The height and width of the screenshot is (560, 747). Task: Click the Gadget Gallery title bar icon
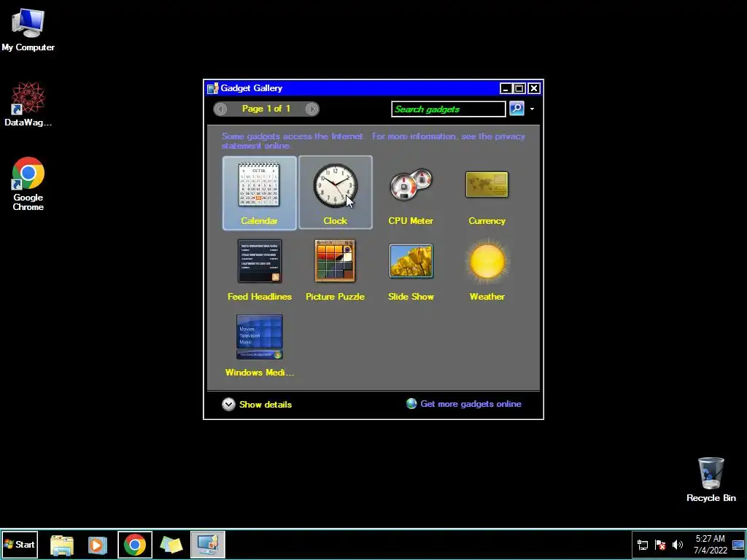point(212,88)
